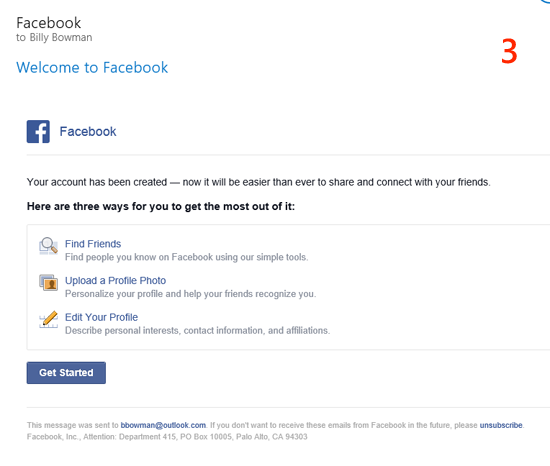This screenshot has height=466, width=550.
Task: Open the Find Friends link
Action: coord(93,244)
